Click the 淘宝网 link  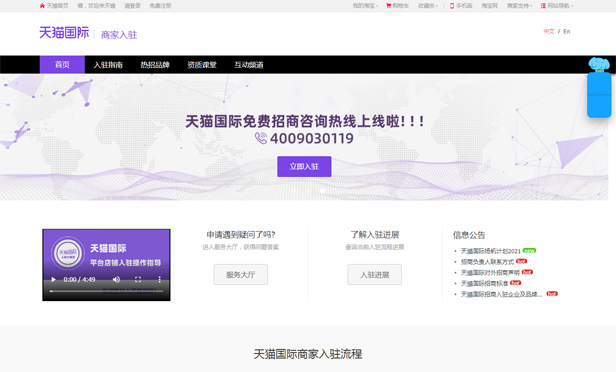(490, 6)
